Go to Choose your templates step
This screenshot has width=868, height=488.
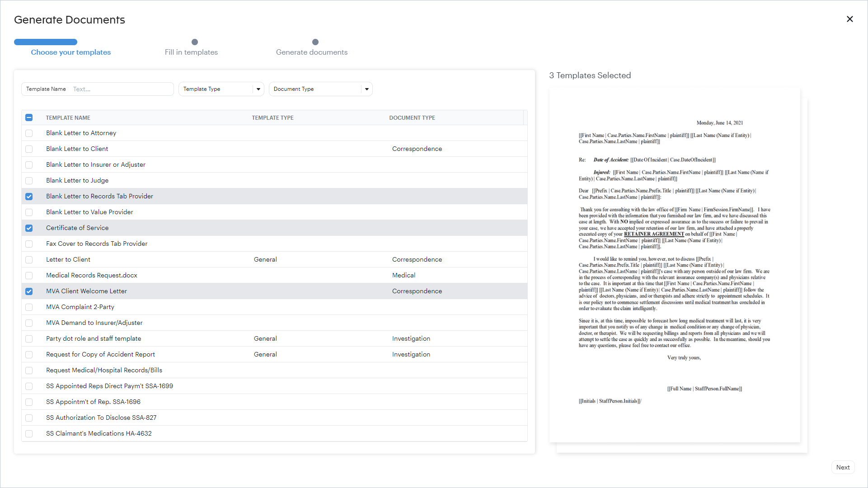coord(71,52)
